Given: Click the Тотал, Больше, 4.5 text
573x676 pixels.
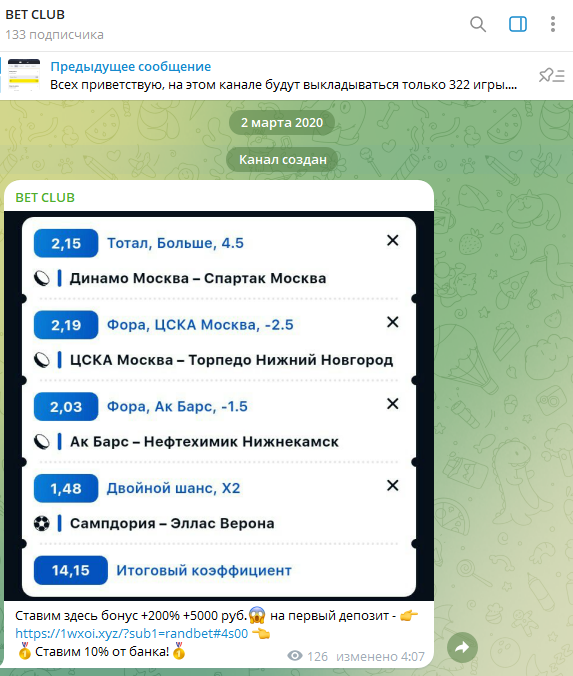Looking at the screenshot, I should 175,243.
